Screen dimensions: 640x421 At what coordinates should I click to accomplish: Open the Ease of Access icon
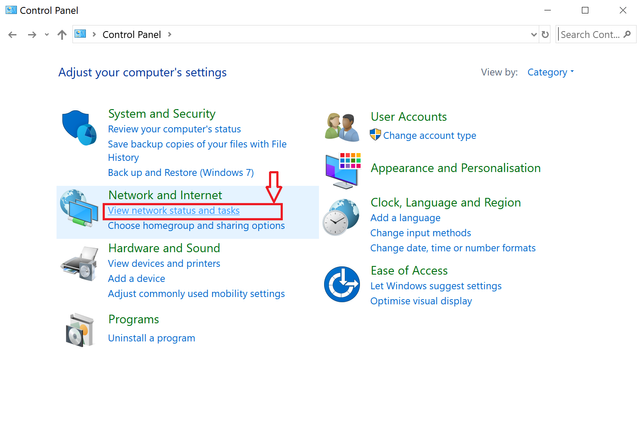coord(342,284)
